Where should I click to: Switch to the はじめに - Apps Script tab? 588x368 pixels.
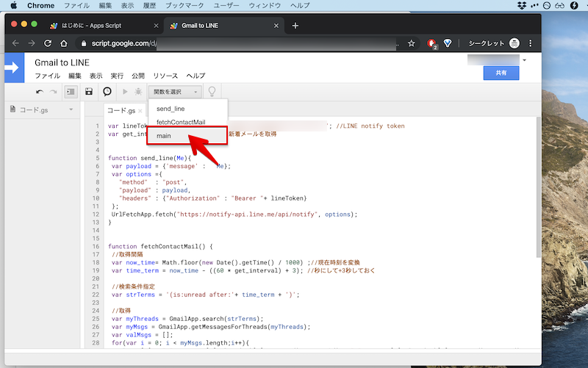click(x=99, y=26)
